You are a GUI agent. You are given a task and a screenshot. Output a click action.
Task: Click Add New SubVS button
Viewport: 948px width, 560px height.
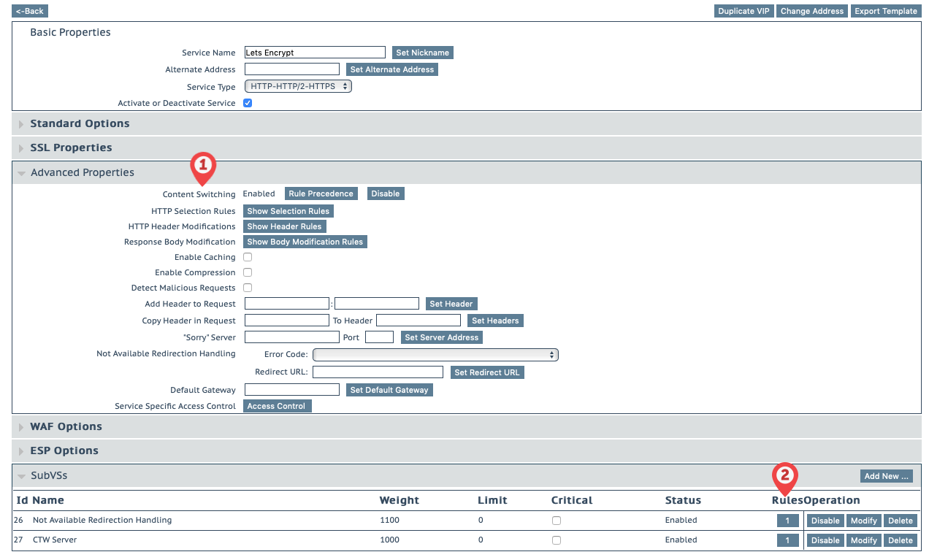pyautogui.click(x=886, y=476)
